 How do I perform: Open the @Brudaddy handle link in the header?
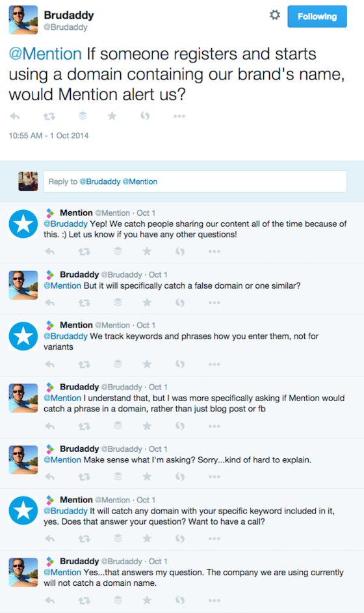click(x=66, y=27)
